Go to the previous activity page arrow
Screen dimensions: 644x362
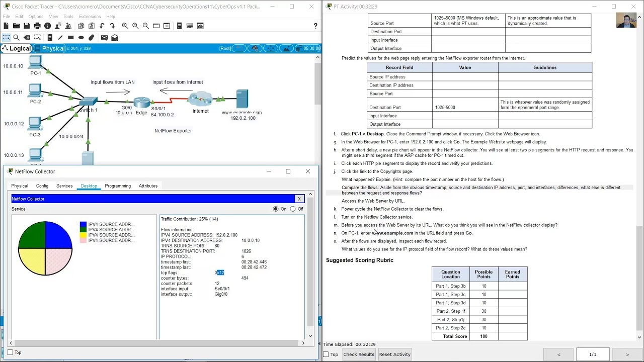pyautogui.click(x=558, y=354)
